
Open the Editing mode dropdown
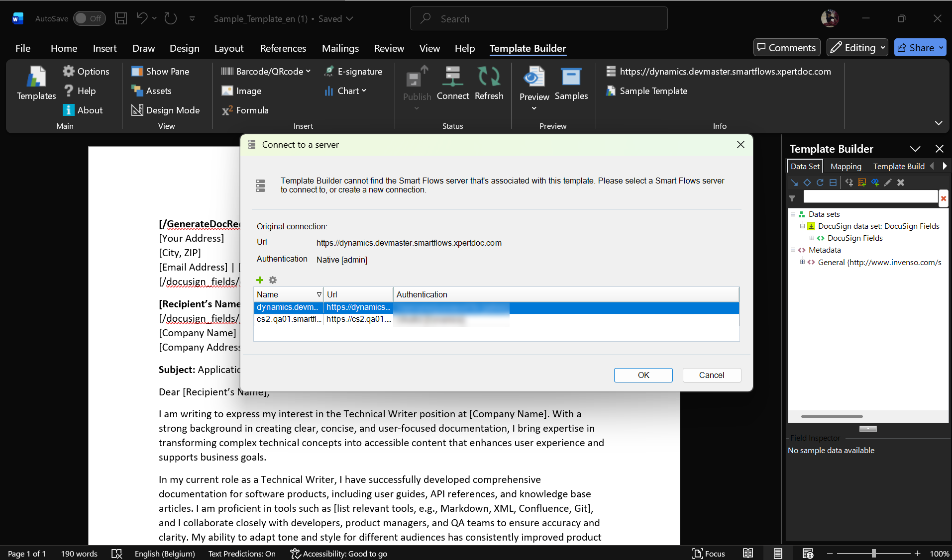coord(857,47)
